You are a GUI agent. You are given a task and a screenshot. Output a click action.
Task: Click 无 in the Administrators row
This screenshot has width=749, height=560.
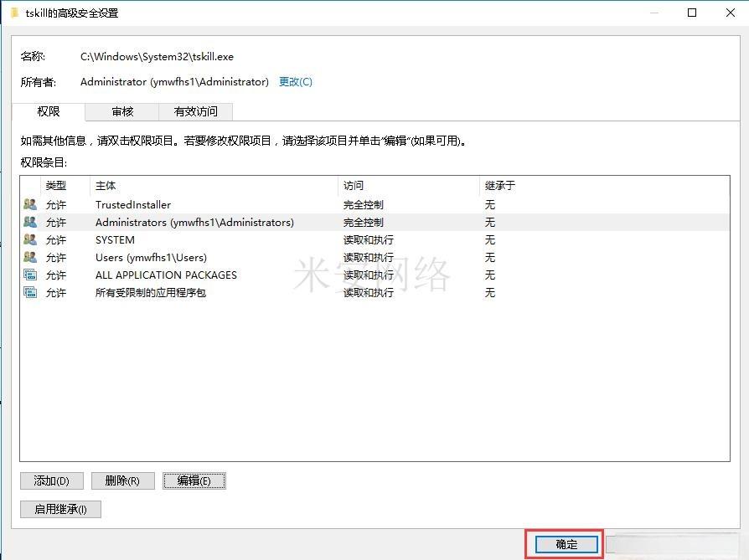tap(490, 223)
